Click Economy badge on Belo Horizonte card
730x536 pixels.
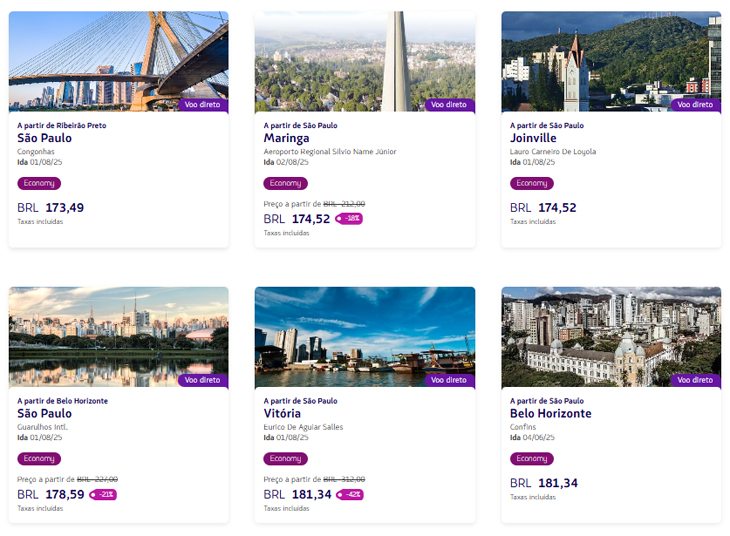(x=532, y=459)
